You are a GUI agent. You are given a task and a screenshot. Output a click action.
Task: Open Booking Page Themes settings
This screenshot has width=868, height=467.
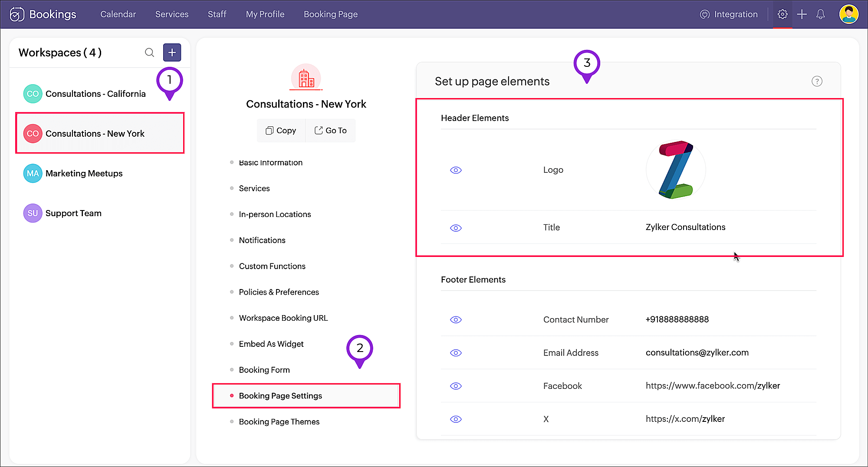pos(279,422)
